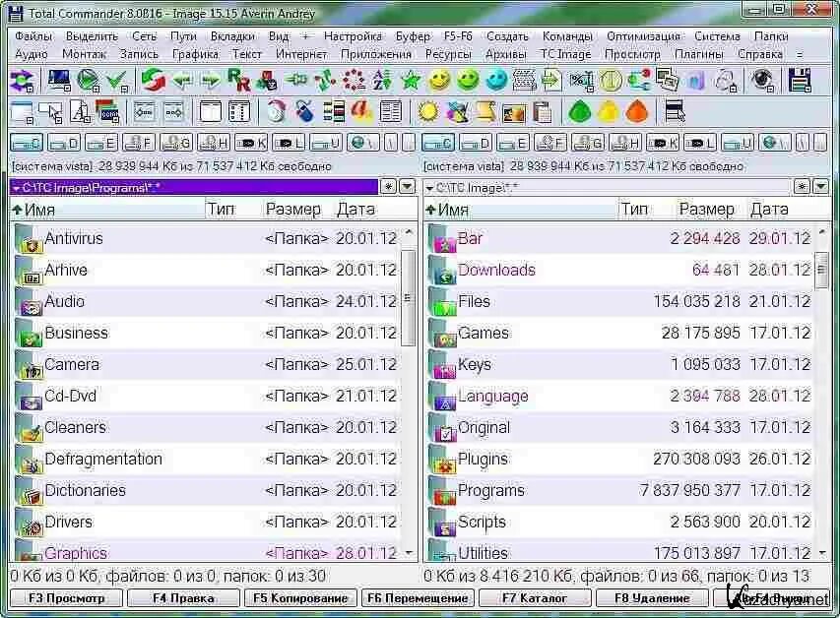
Task: Click the blue smiley face icon
Action: tap(496, 81)
